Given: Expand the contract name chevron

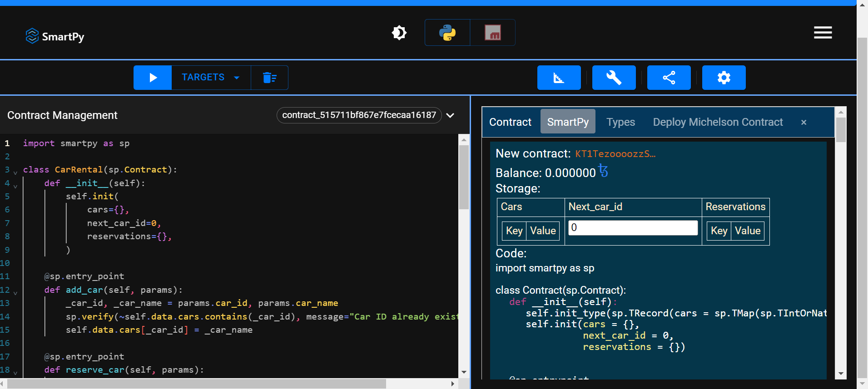Looking at the screenshot, I should pyautogui.click(x=450, y=115).
